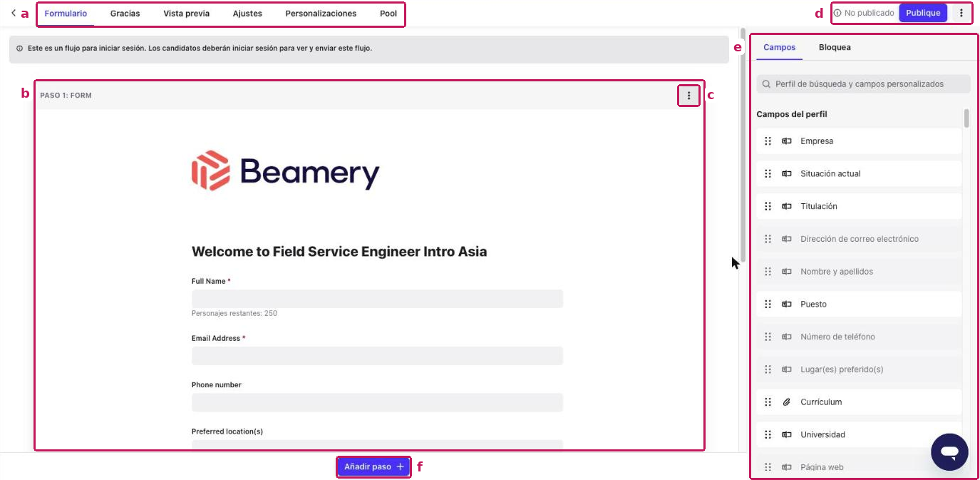
Task: Focus the profile and custom fields search box
Action: [x=863, y=84]
